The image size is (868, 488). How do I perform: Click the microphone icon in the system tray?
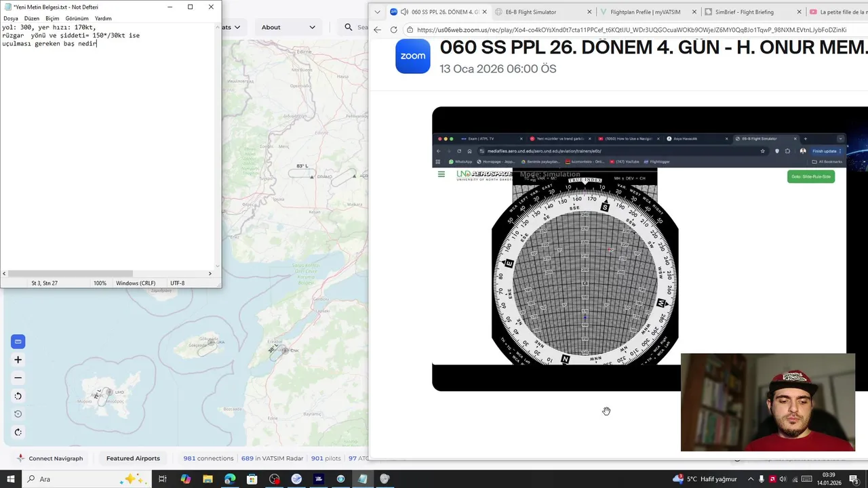point(762,479)
